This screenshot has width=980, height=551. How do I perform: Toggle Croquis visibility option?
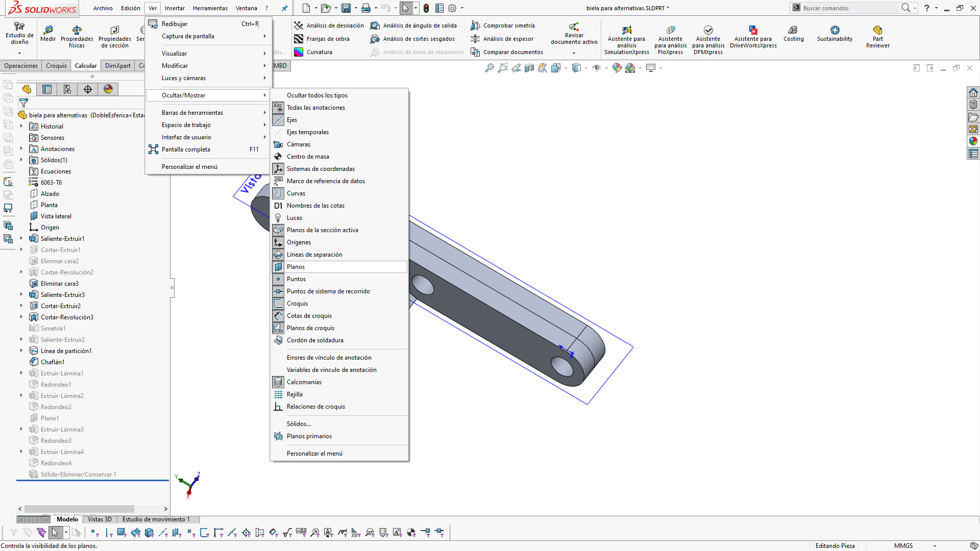click(297, 304)
